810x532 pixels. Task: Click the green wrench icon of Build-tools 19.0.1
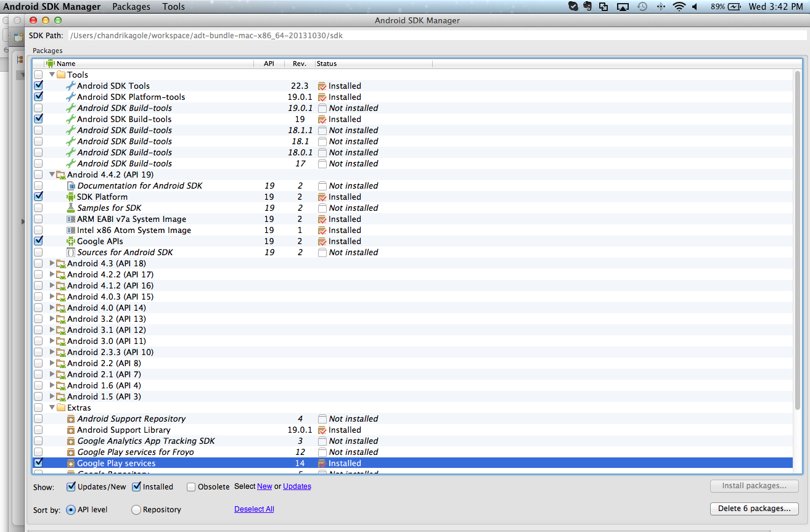click(71, 108)
